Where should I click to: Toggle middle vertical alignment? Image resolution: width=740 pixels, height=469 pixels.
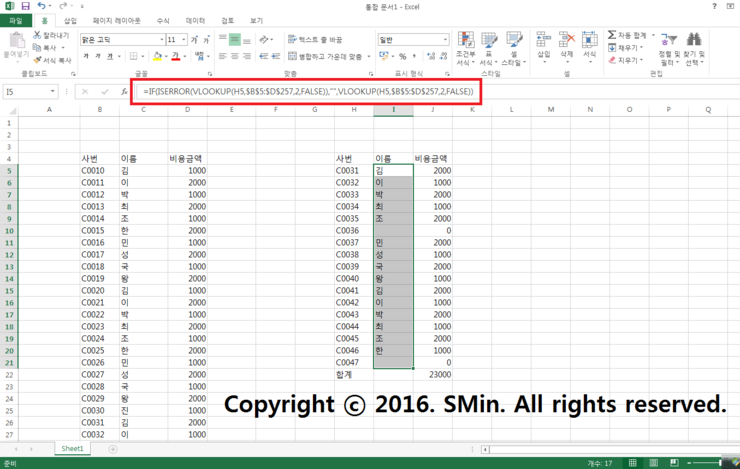pos(235,40)
